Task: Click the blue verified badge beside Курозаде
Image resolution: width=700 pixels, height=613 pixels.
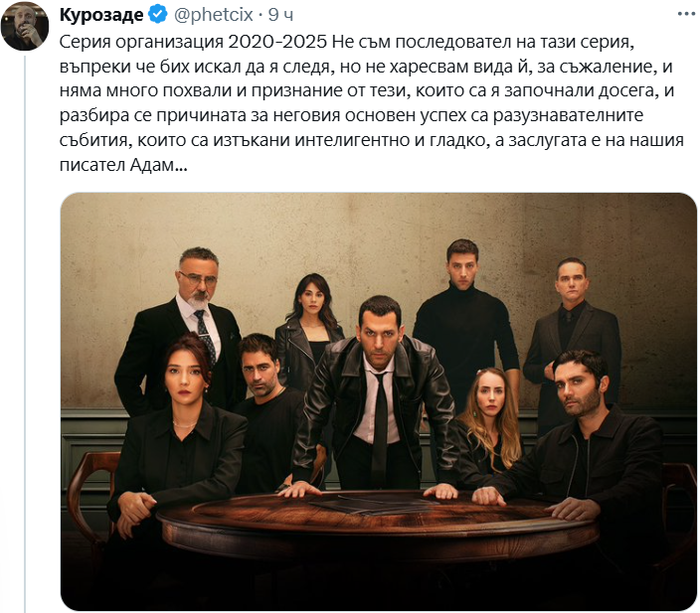Action: (157, 14)
